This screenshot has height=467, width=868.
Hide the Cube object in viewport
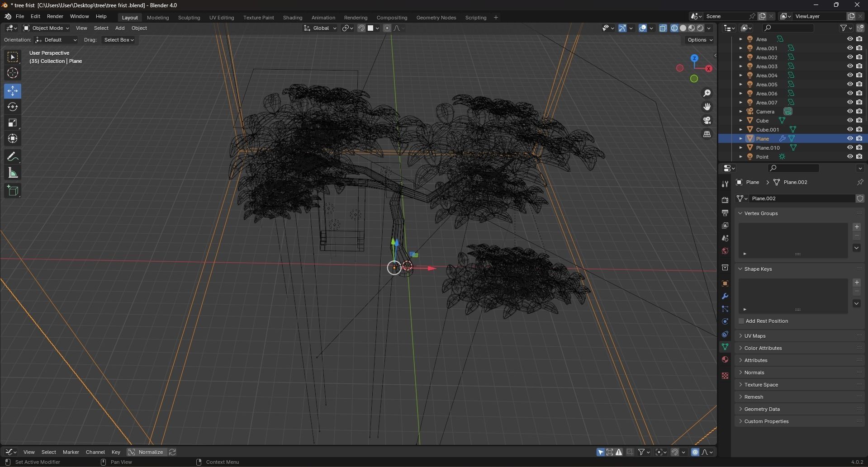pyautogui.click(x=850, y=121)
